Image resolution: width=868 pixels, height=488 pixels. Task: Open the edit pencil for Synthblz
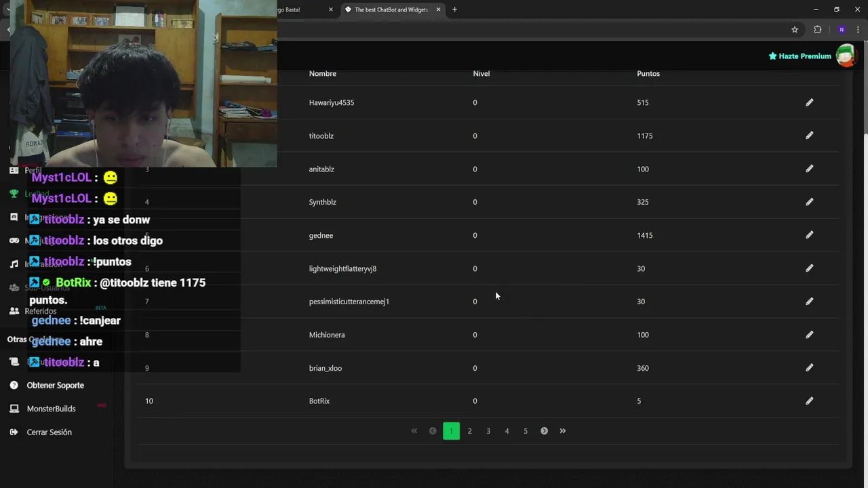809,202
